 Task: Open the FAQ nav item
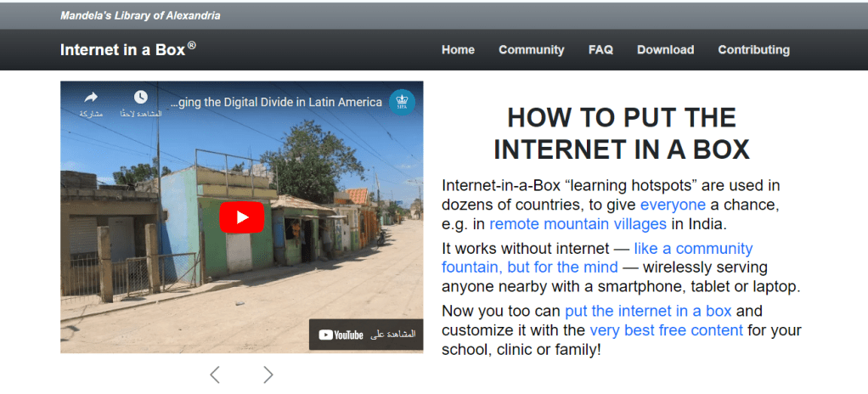click(600, 50)
